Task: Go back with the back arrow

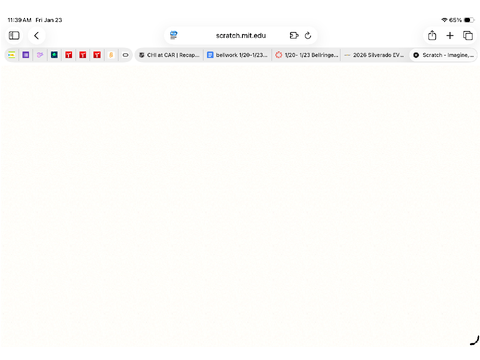Action: (37, 35)
